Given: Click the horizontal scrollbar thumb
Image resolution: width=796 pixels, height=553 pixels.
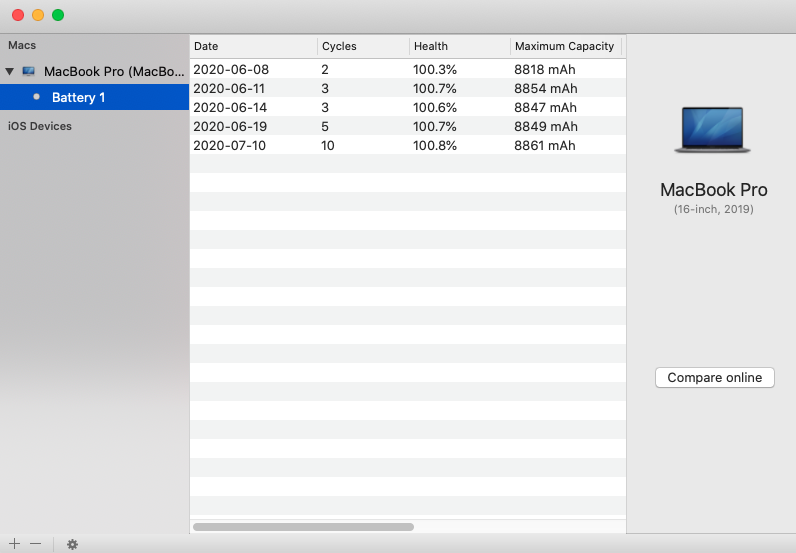Looking at the screenshot, I should tap(303, 527).
